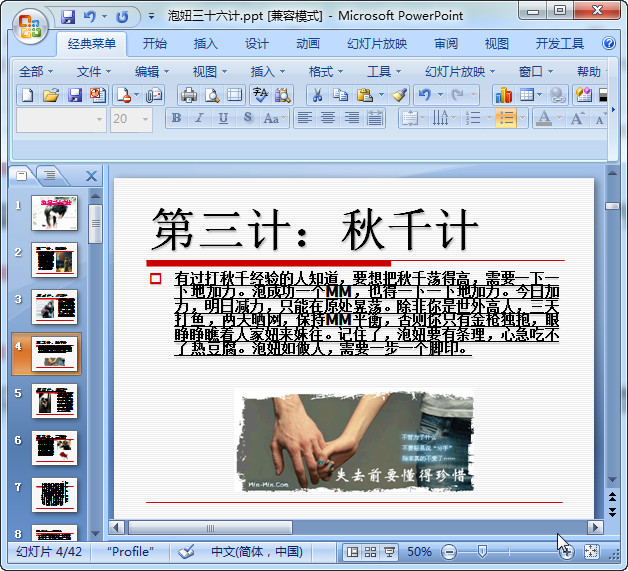Switch to Outline tab in pane
The width and height of the screenshot is (628, 571).
(x=50, y=175)
